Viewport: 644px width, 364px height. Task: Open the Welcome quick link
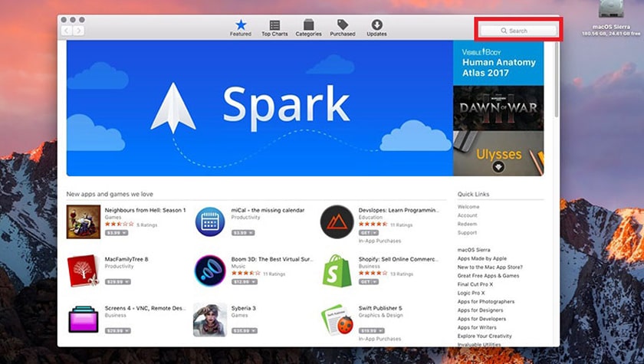[468, 207]
